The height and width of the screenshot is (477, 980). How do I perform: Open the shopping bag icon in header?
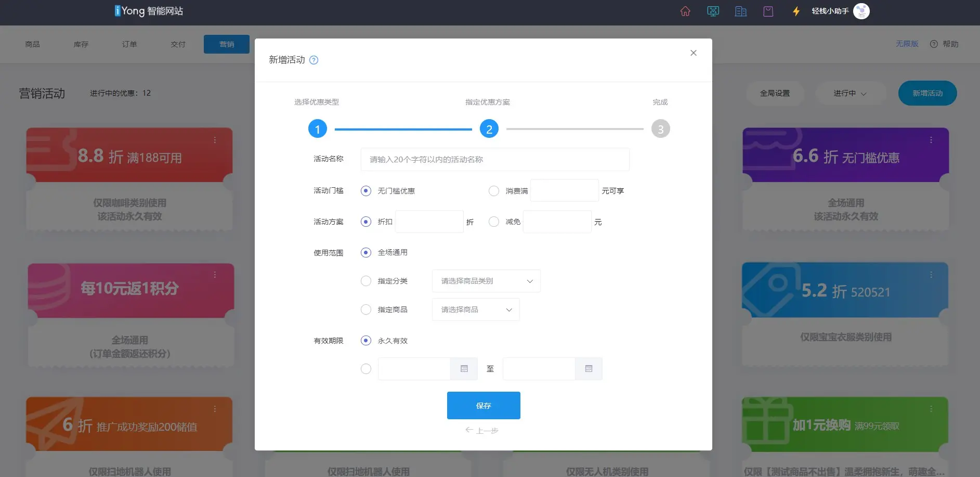tap(768, 11)
